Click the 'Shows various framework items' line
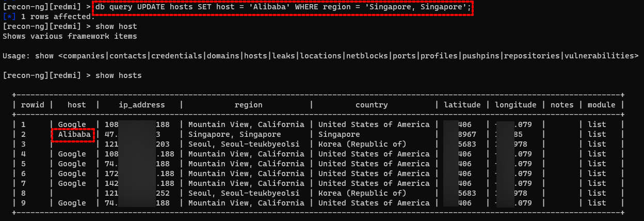The width and height of the screenshot is (644, 221). pyautogui.click(x=70, y=36)
